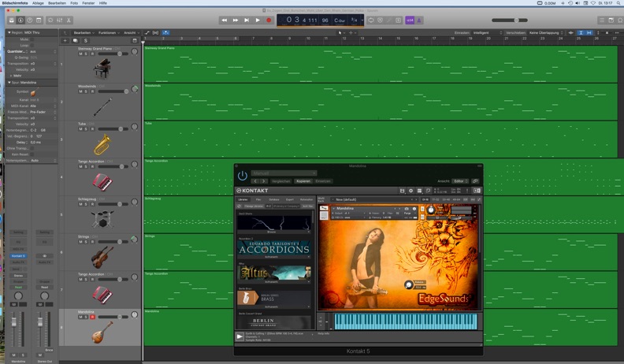Open the Quick Help button

click(29, 20)
